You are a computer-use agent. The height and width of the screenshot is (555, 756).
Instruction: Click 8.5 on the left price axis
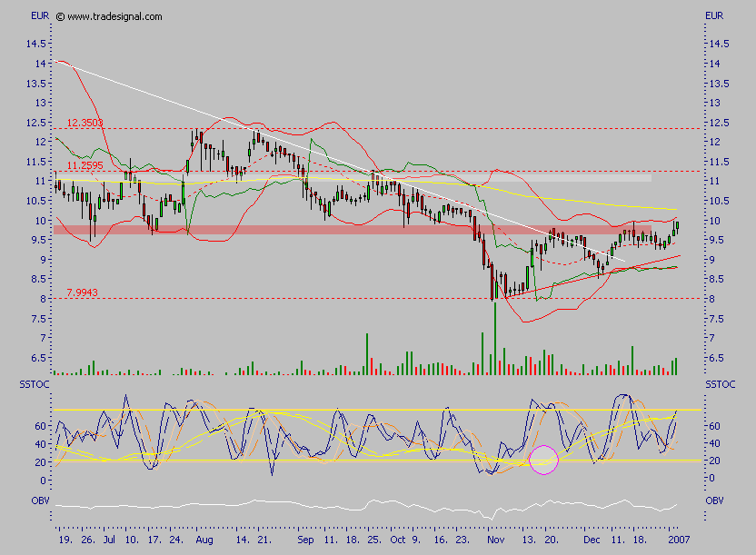[40, 279]
